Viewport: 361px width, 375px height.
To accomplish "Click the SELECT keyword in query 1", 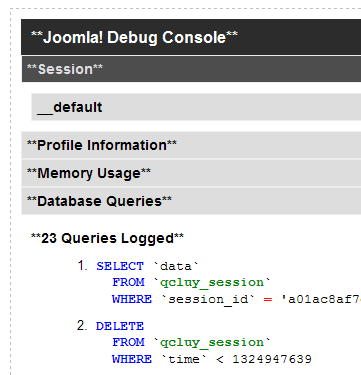I will (120, 266).
